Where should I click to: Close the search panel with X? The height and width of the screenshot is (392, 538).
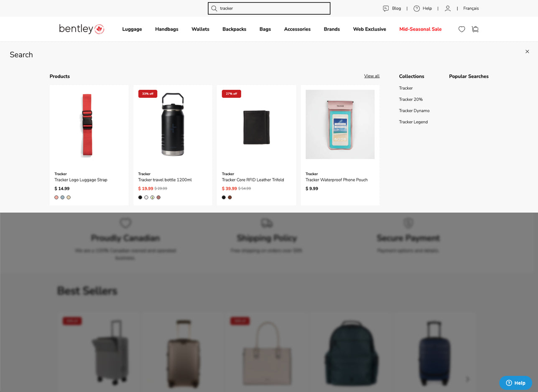[527, 51]
